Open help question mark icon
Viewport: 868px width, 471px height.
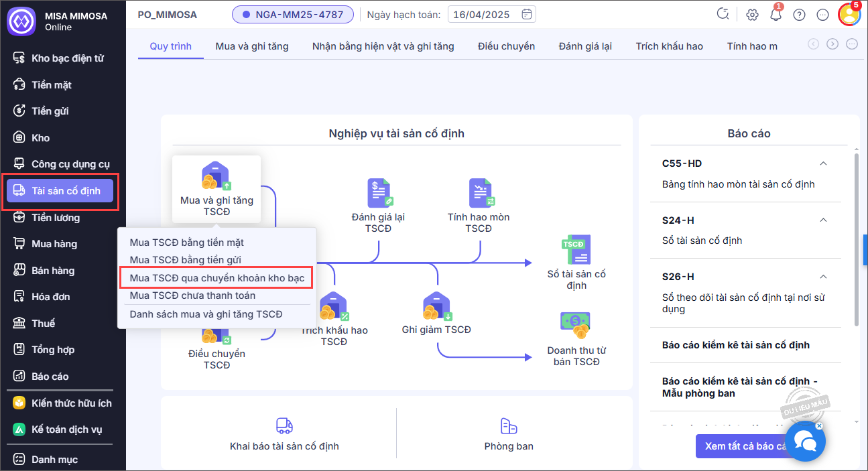pos(799,14)
